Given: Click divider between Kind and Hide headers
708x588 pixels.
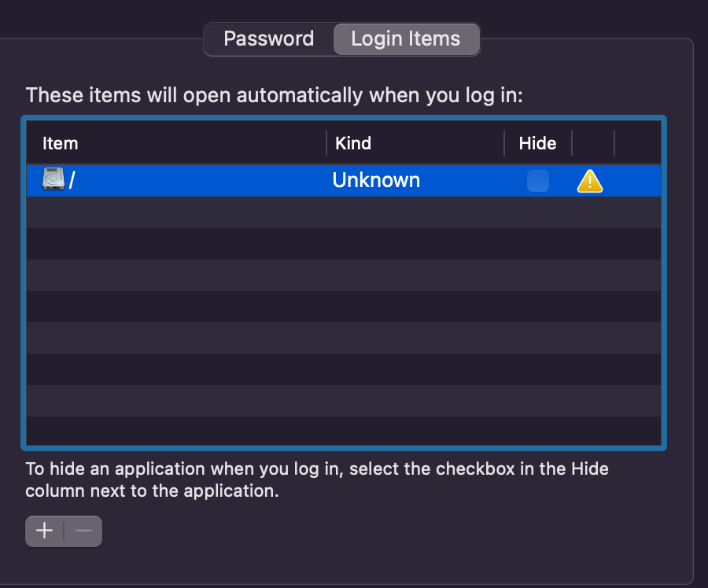Looking at the screenshot, I should (504, 143).
